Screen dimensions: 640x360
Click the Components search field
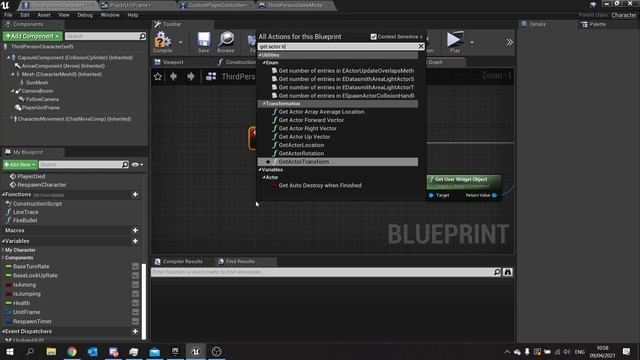(x=105, y=36)
